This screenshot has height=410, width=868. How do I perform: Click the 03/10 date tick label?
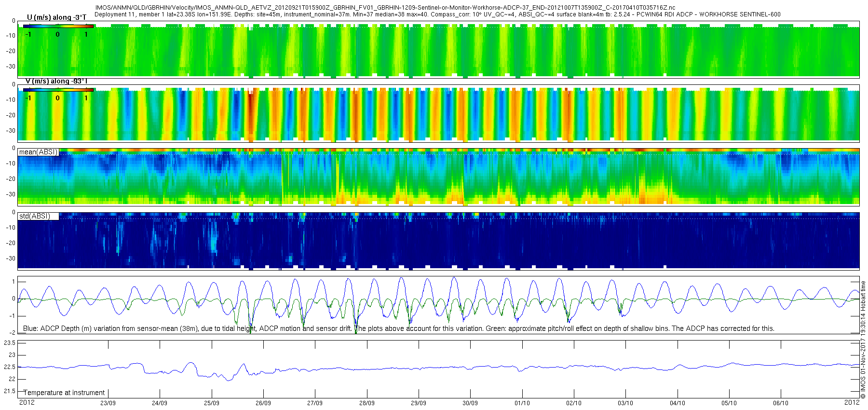coord(625,403)
